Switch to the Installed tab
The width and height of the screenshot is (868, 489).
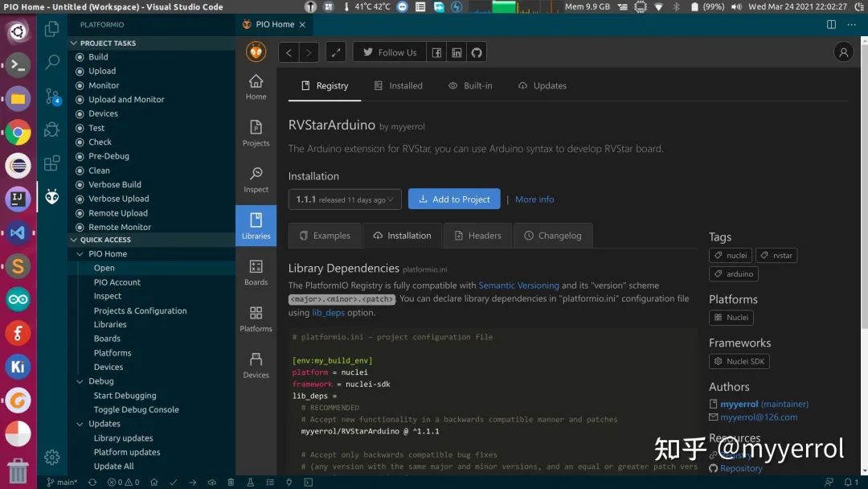[398, 86]
